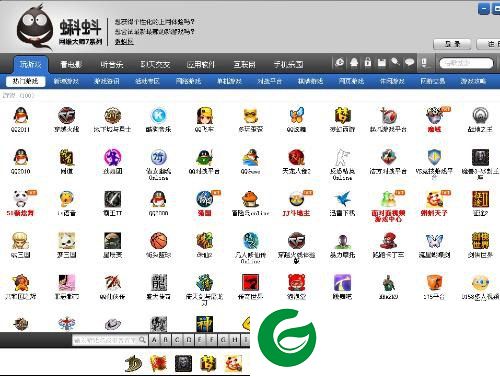Open the red bear game icon

pyautogui.click(x=296, y=283)
